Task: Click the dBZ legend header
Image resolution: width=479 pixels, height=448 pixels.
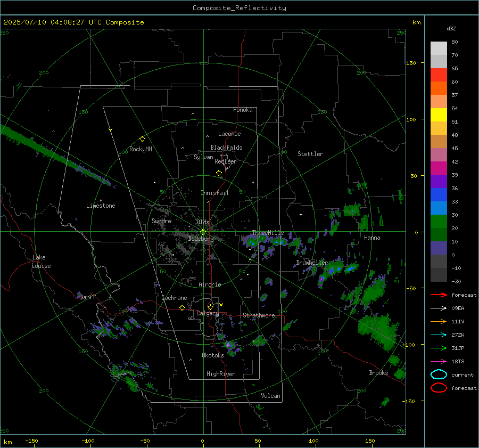Action: tap(451, 28)
